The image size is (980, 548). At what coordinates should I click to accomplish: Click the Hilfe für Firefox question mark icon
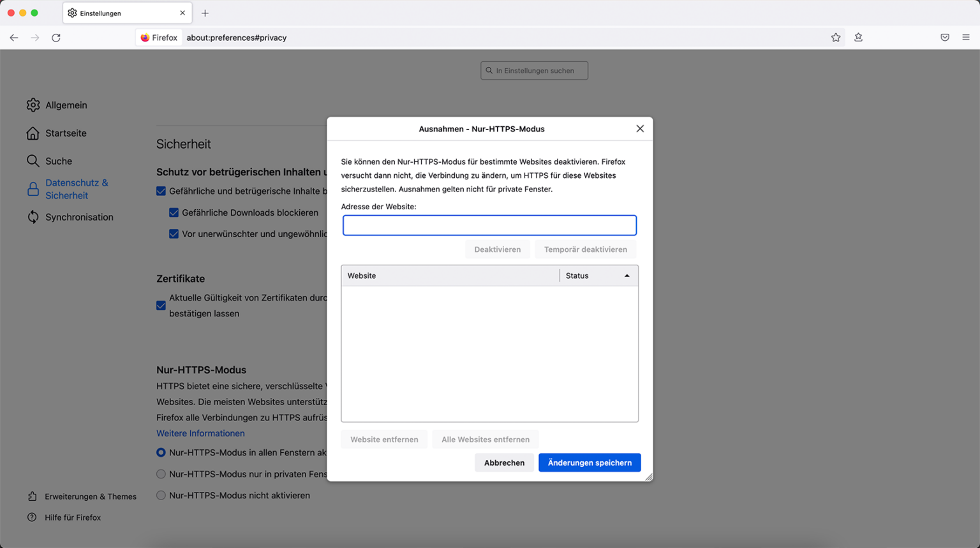coord(33,517)
